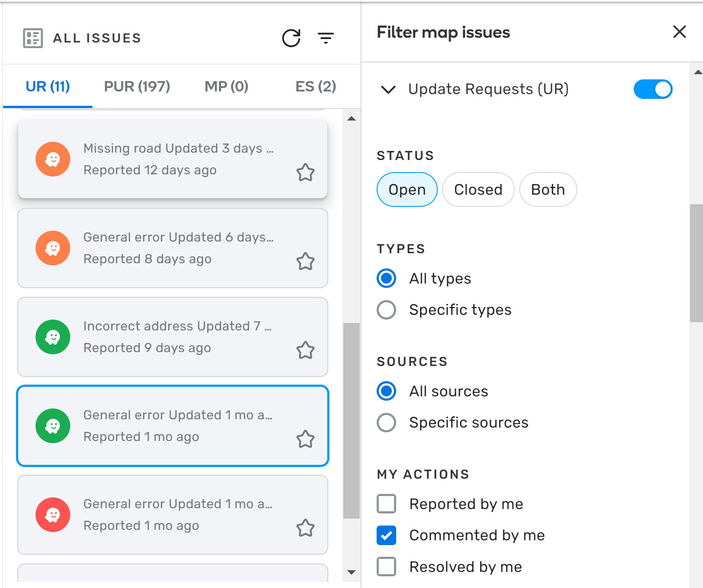Click the orange Waze icon on Missing road
Image resolution: width=703 pixels, height=588 pixels.
53,159
